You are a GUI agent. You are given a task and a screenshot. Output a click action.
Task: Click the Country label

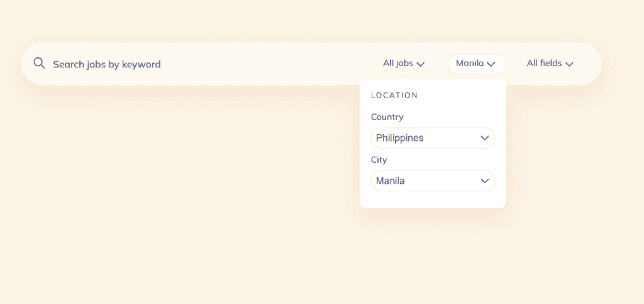pos(387,117)
